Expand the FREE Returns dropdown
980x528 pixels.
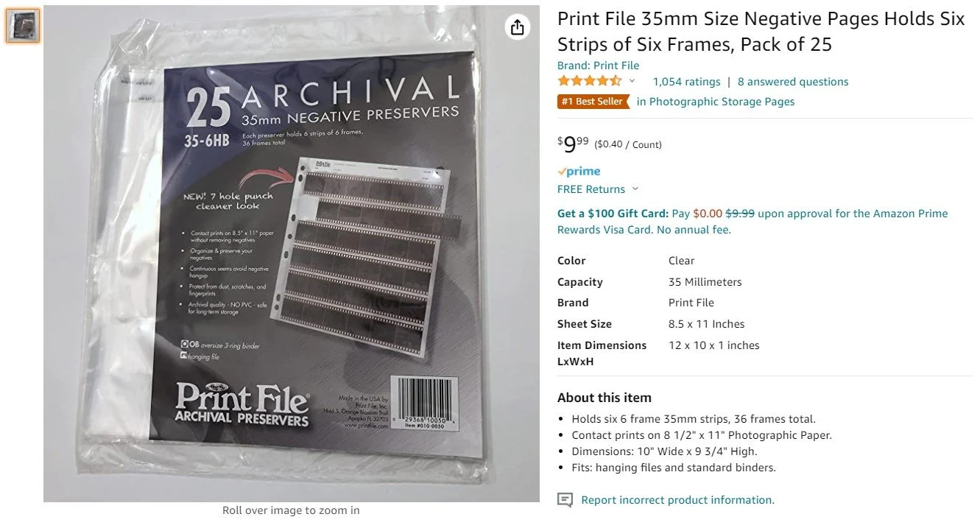pos(635,189)
